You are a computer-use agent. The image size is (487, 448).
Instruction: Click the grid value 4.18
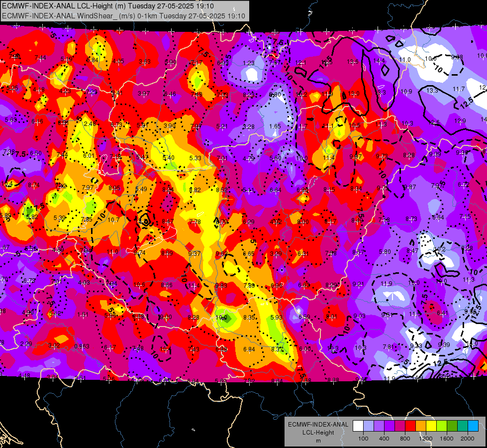pyautogui.click(x=38, y=90)
